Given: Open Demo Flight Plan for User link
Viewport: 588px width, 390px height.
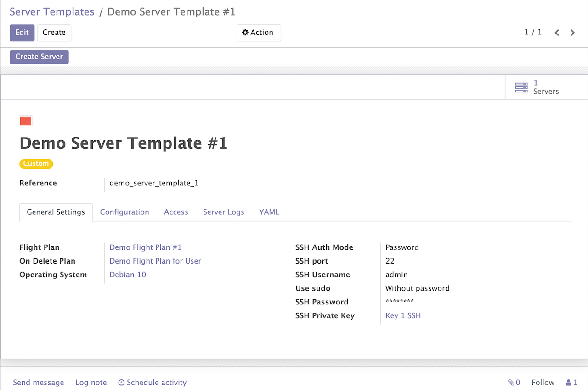Looking at the screenshot, I should pos(155,261).
